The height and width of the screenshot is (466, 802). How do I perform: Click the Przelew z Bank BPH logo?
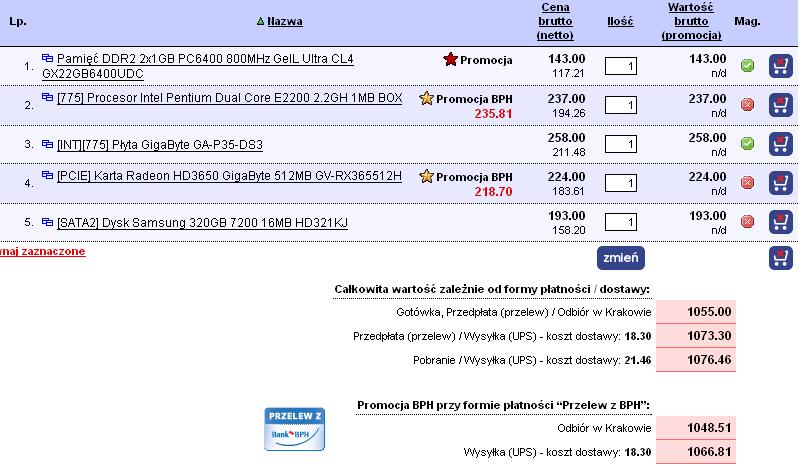[x=294, y=429]
